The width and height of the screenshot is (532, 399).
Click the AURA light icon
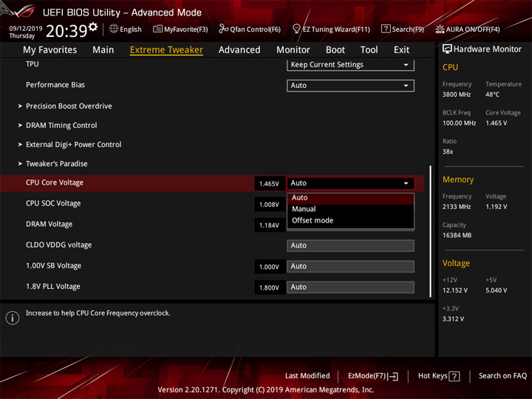(x=440, y=29)
